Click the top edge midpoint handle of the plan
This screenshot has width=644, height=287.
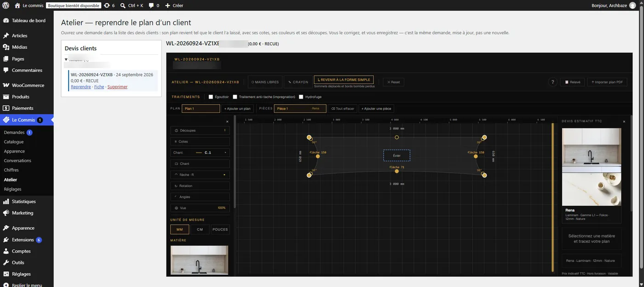(x=397, y=137)
